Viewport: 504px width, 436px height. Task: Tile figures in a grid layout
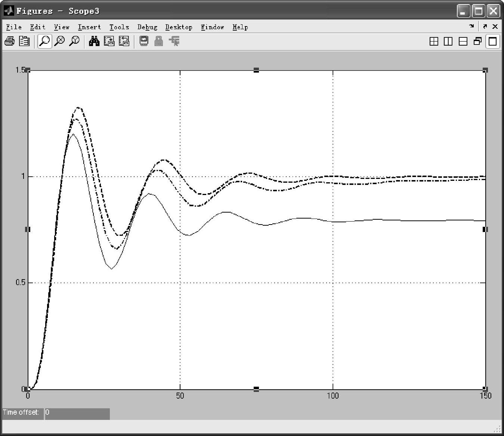[x=434, y=41]
